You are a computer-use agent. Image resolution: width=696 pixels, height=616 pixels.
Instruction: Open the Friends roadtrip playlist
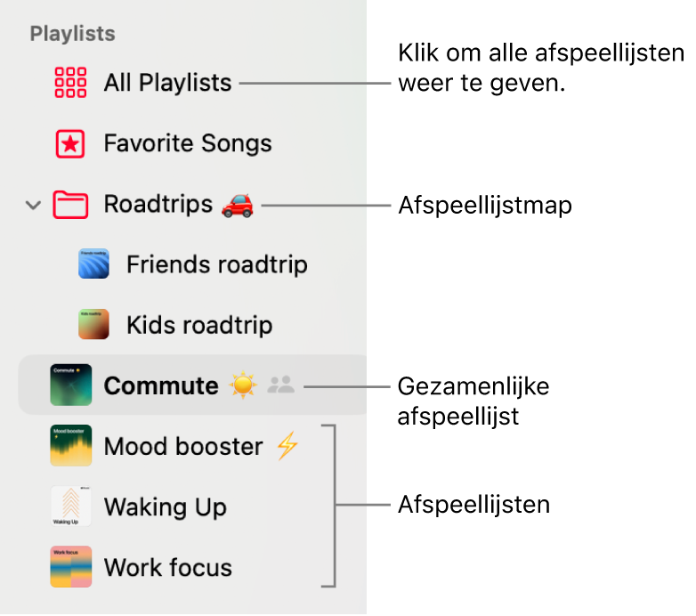click(217, 264)
